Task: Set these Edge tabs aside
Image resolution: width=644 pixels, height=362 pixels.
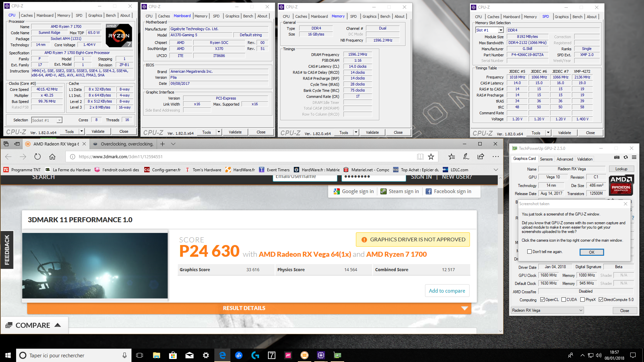Action: (17, 144)
